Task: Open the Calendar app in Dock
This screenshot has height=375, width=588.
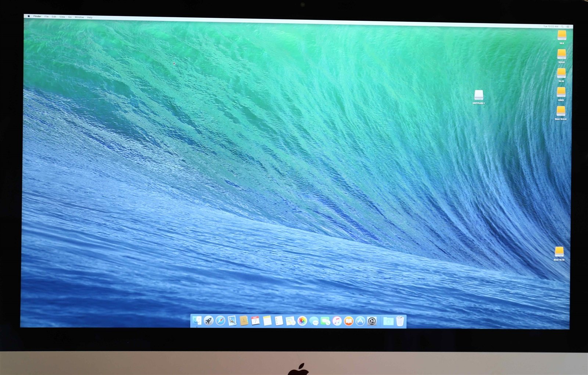Action: pyautogui.click(x=255, y=321)
